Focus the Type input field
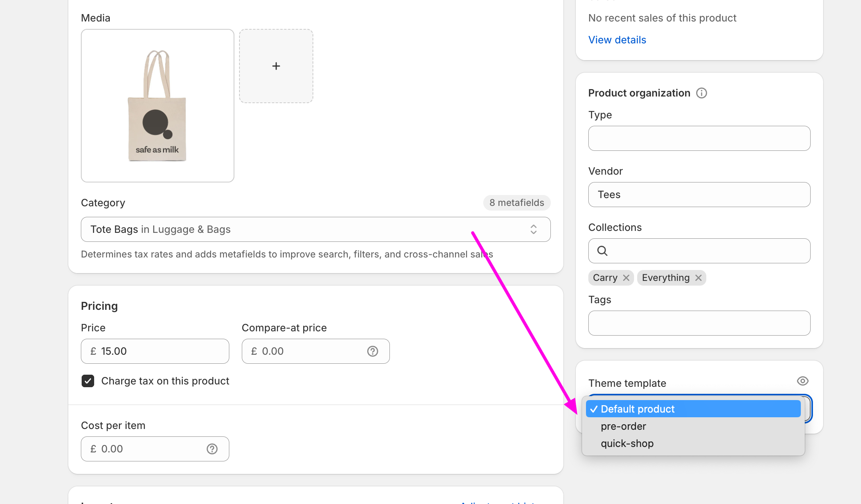 (x=699, y=138)
